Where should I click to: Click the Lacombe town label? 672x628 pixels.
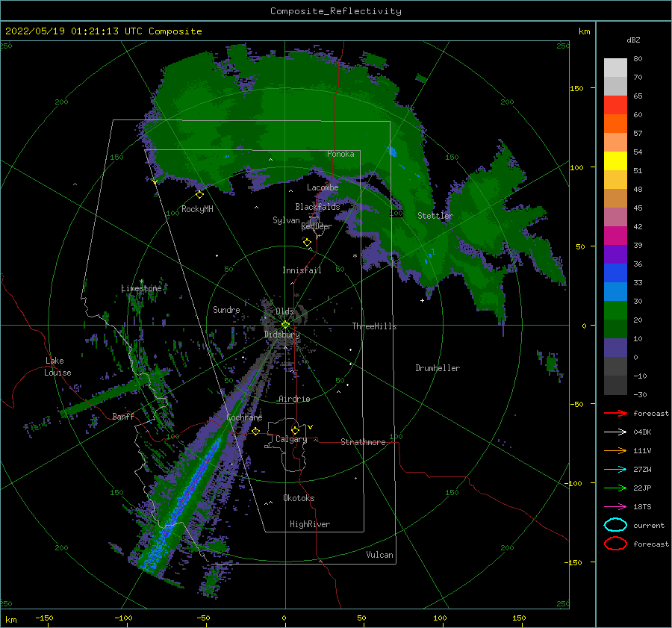pos(323,187)
